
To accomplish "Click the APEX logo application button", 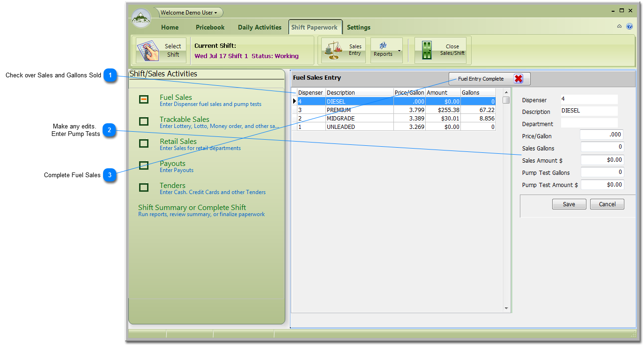I will (x=141, y=19).
